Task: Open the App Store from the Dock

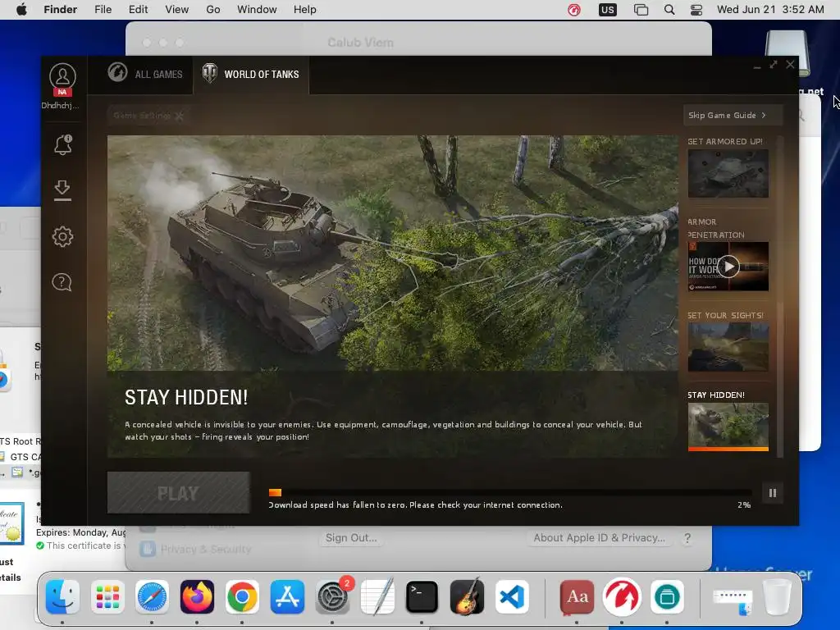Action: 287,596
